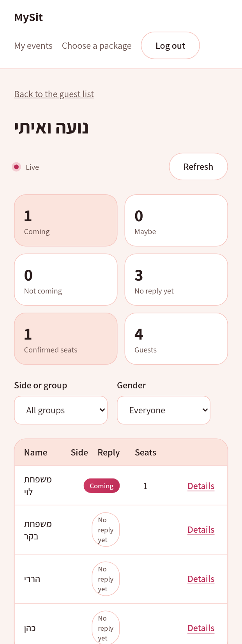Click the red Live indicator dot

pyautogui.click(x=16, y=167)
